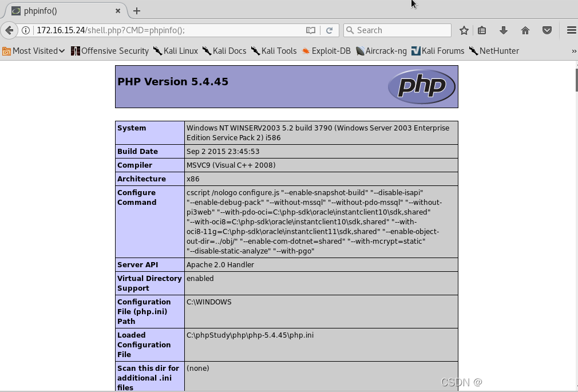Image resolution: width=578 pixels, height=392 pixels.
Task: Expand the Most Visited bookmarks dropdown
Action: [34, 51]
